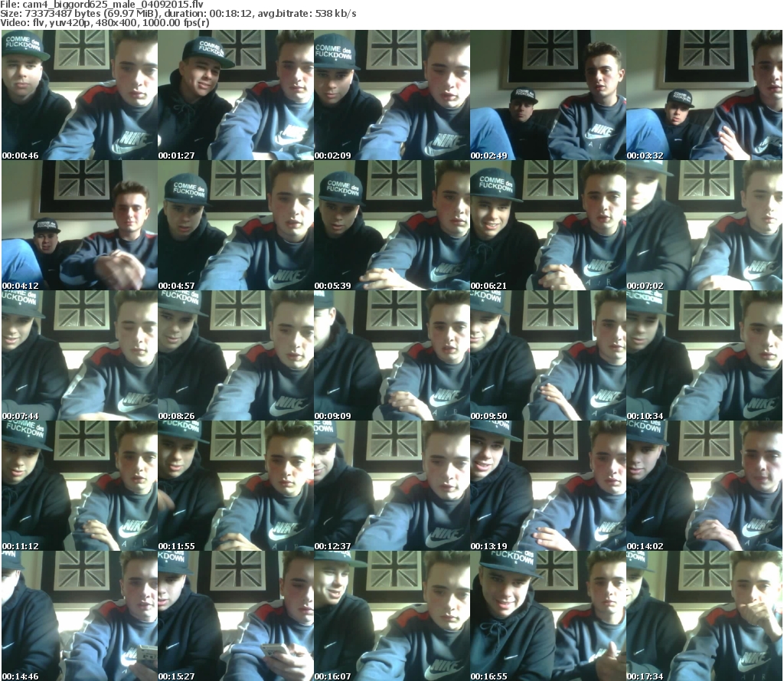Pick the thumbnail marked 00:17:34
This screenshot has width=784, height=681.
coord(704,615)
